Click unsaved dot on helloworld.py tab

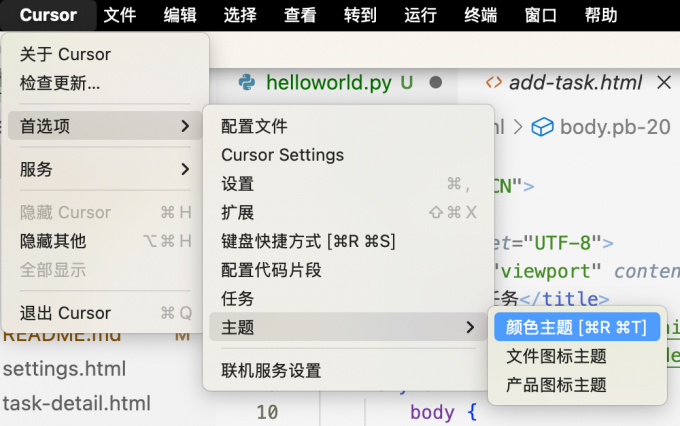tap(435, 82)
